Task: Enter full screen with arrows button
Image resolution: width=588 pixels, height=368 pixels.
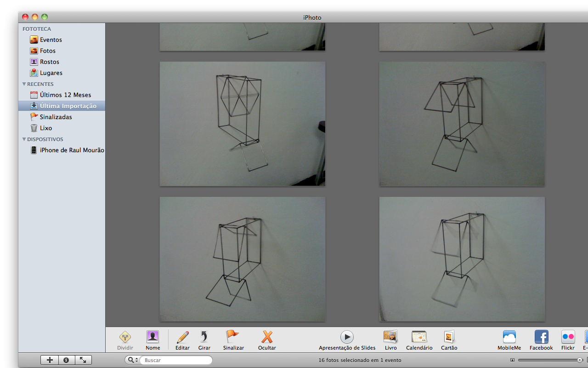Action: coord(83,360)
